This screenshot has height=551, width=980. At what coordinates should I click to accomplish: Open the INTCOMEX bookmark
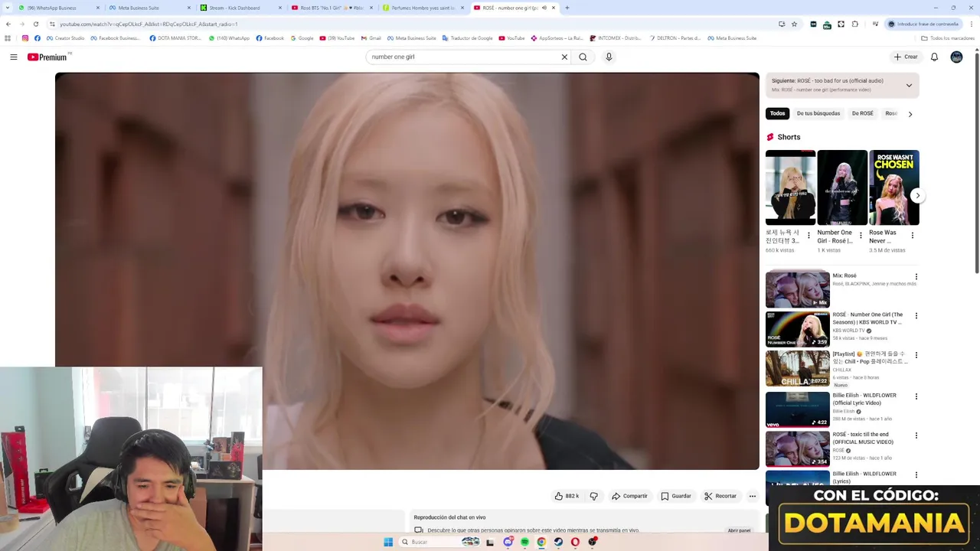pyautogui.click(x=616, y=37)
